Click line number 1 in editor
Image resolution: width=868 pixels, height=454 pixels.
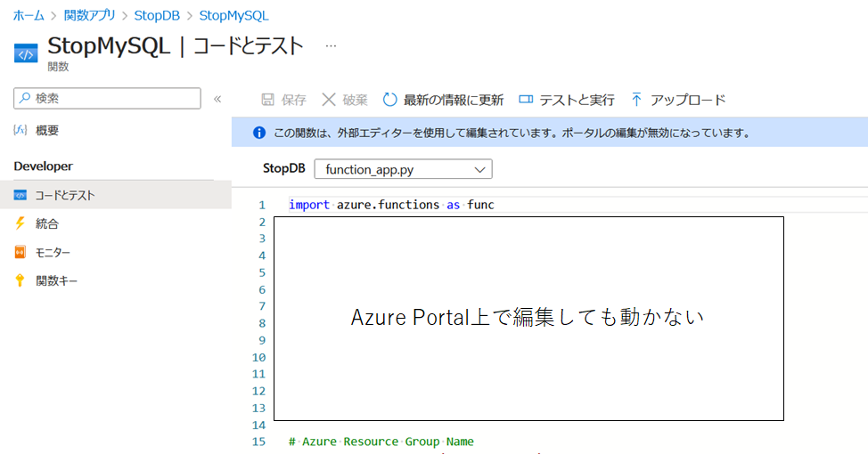pyautogui.click(x=262, y=205)
